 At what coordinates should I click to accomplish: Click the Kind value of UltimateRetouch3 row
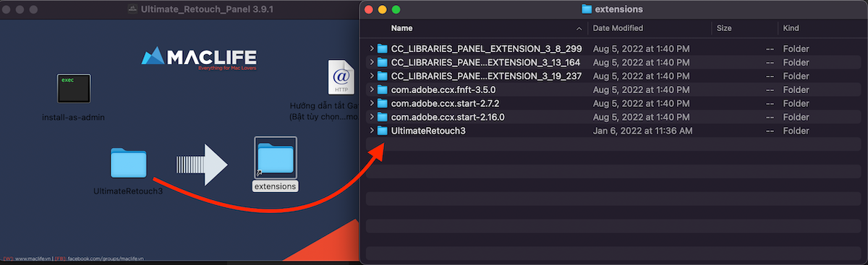click(796, 131)
